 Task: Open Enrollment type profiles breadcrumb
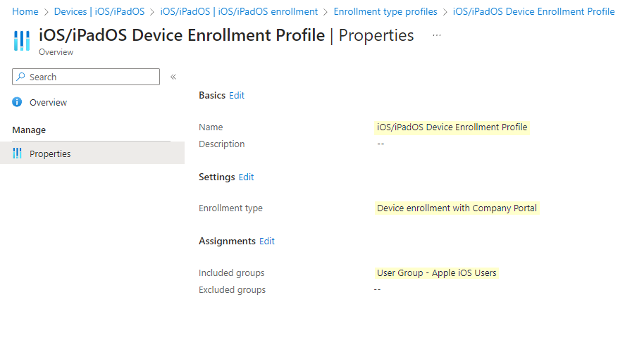[x=385, y=11]
